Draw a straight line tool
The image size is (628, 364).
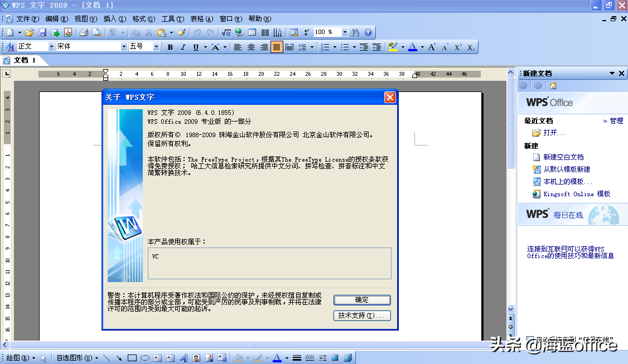107,358
